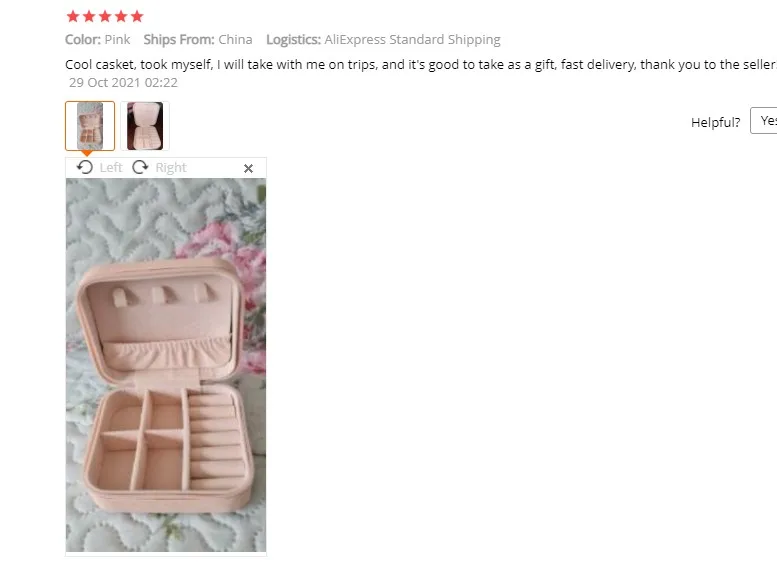Click the "Color: Pink" attribute
Viewport: 777px width, 562px height.
pos(98,40)
